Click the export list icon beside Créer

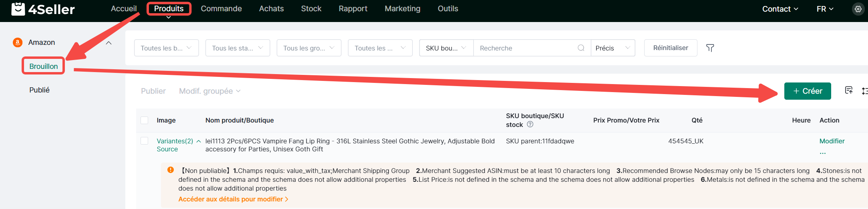pyautogui.click(x=848, y=90)
